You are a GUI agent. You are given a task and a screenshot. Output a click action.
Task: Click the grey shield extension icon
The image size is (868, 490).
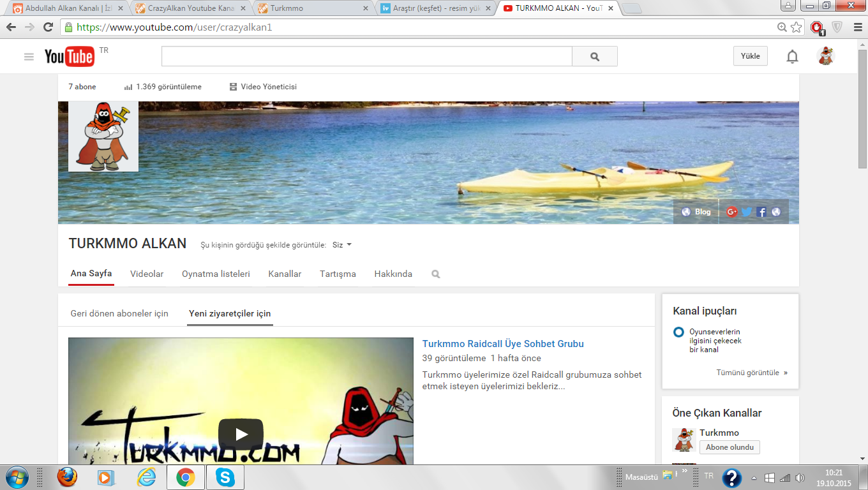pyautogui.click(x=837, y=27)
